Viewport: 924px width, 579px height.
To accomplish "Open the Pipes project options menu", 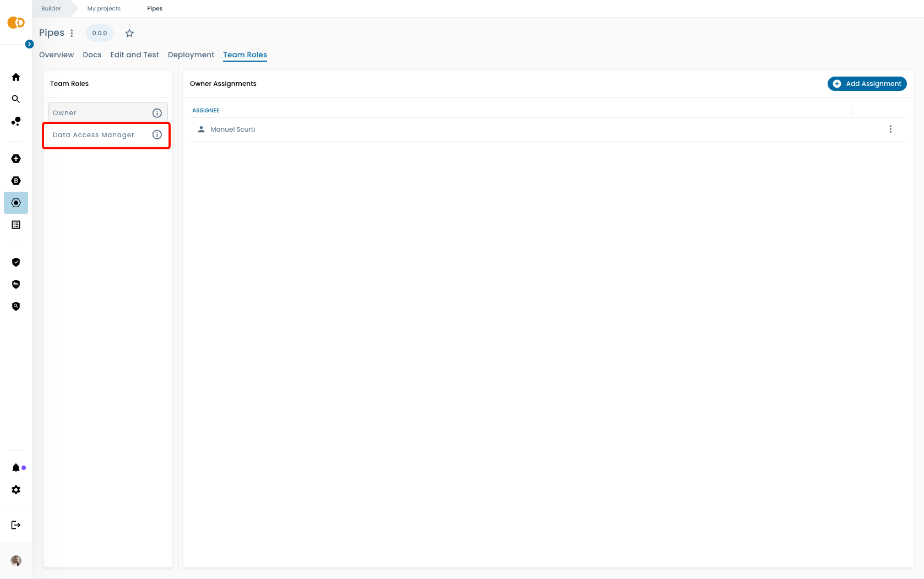I will [x=72, y=33].
